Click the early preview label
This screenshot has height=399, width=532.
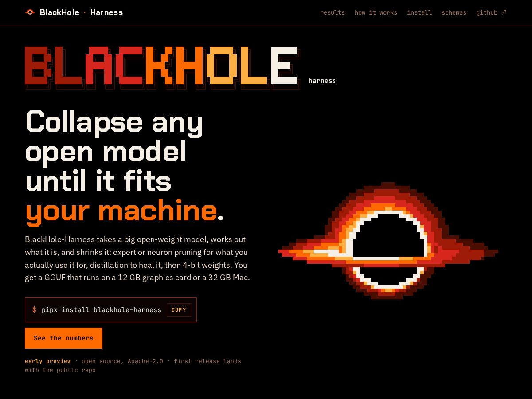pyautogui.click(x=48, y=361)
